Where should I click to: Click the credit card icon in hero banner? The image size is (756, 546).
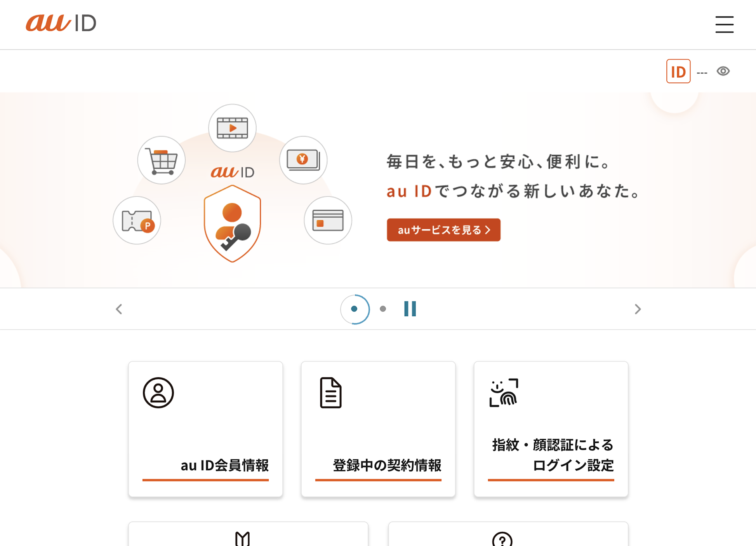point(327,220)
